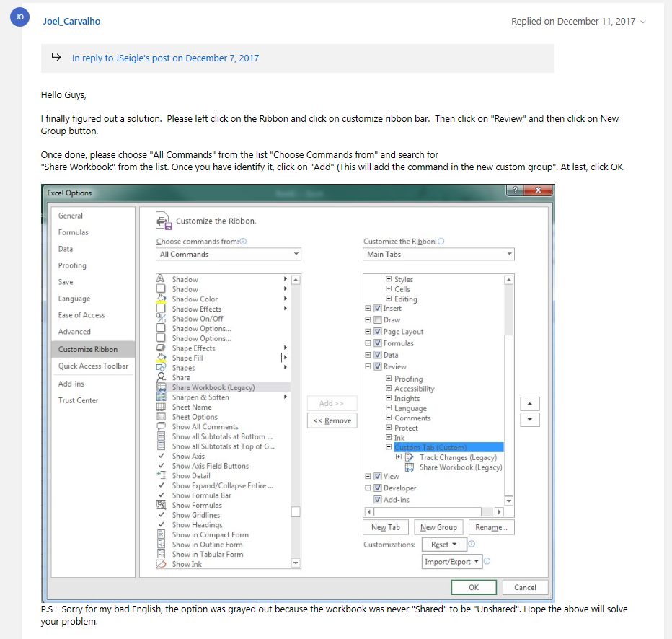Click the Shadow Color command icon
The width and height of the screenshot is (672, 639).
click(x=161, y=299)
